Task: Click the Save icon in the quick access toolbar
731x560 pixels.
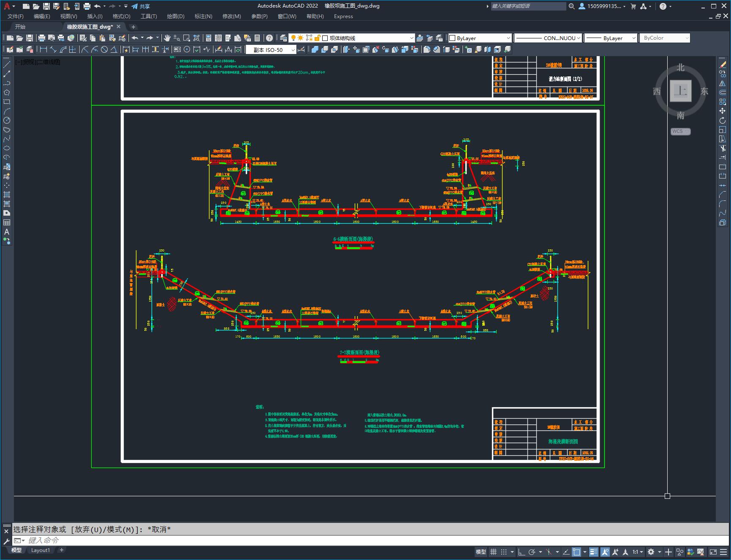Action: pos(46,6)
